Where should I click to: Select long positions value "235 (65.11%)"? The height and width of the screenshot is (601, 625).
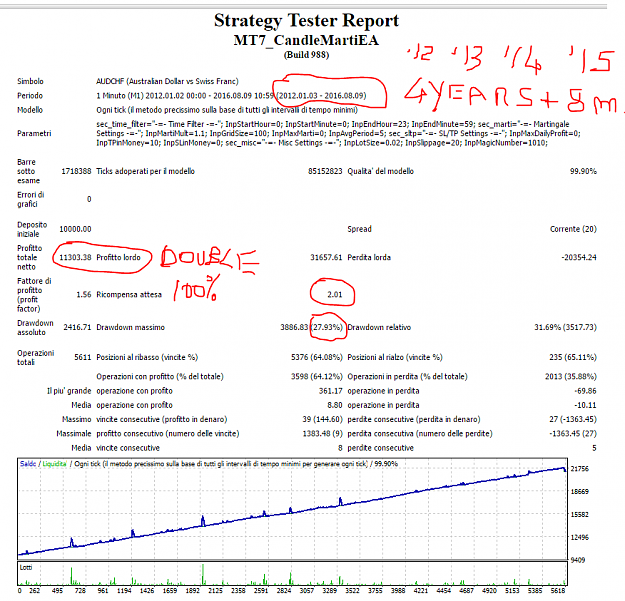tap(573, 357)
